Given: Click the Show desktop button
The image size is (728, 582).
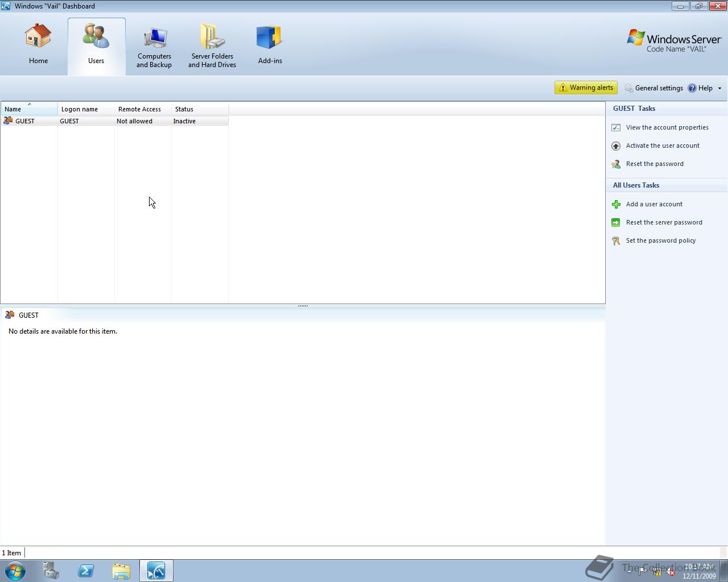Looking at the screenshot, I should [724, 571].
